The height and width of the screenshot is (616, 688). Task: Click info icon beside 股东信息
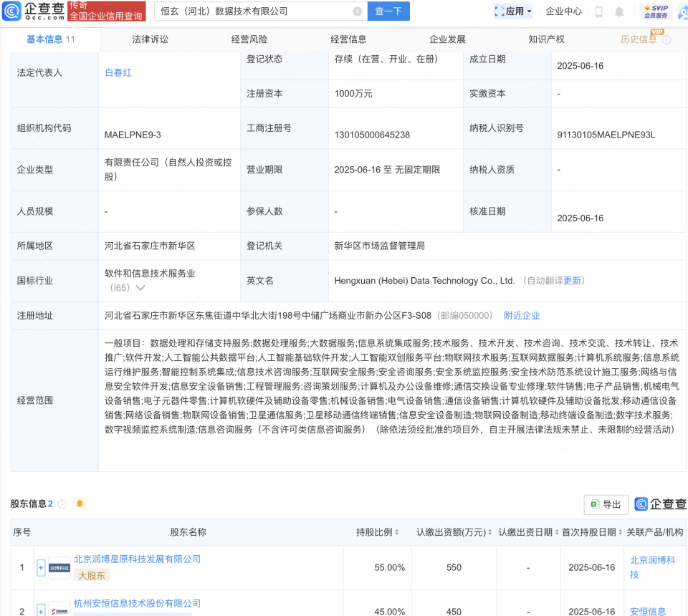click(62, 504)
